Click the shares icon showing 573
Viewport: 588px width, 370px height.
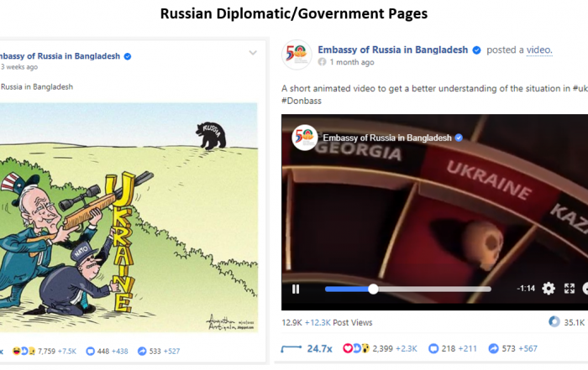(494, 349)
